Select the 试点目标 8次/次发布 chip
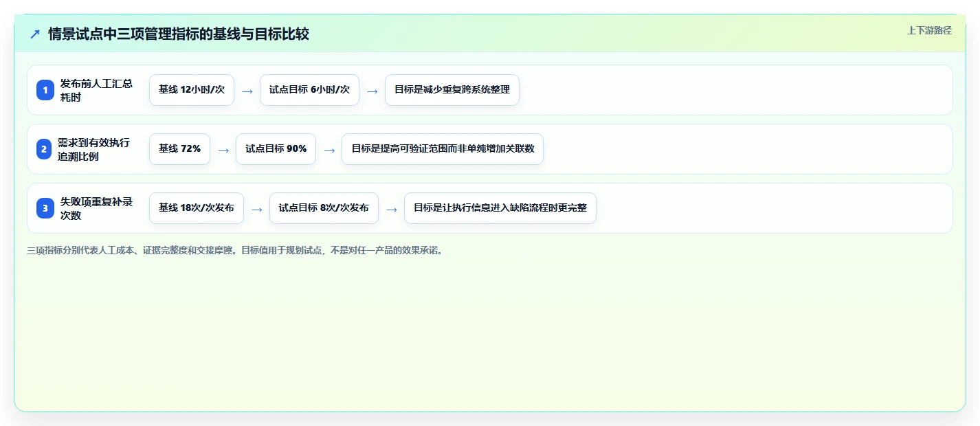 point(324,208)
